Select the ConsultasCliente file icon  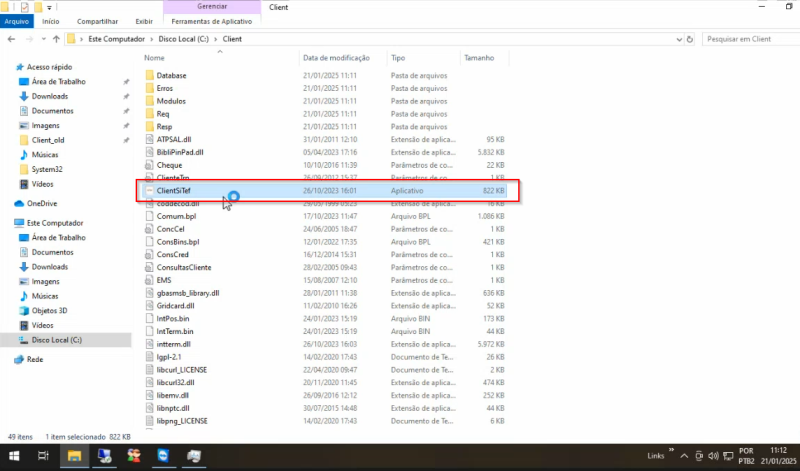point(149,267)
